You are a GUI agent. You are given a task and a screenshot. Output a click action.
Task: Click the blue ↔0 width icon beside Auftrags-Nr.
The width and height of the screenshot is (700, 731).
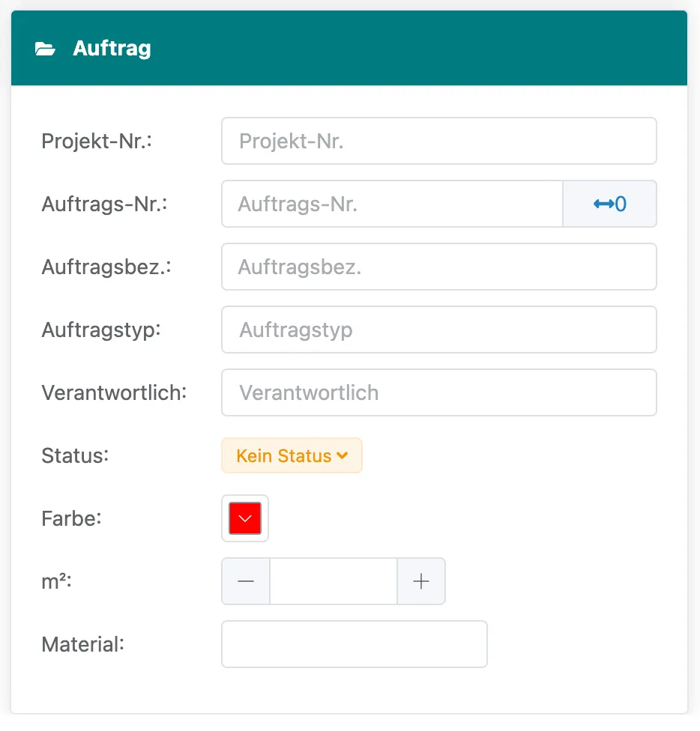click(609, 204)
